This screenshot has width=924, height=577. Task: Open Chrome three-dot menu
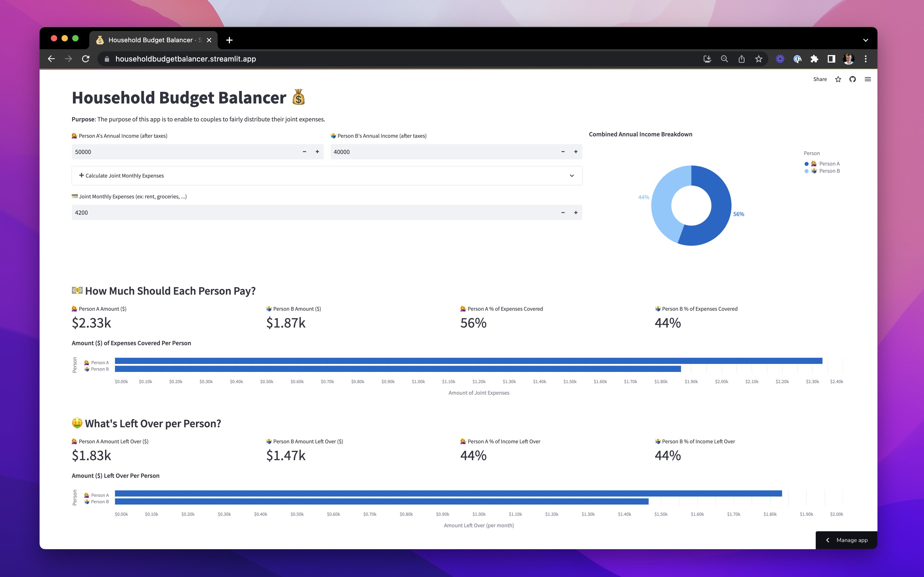(x=866, y=59)
